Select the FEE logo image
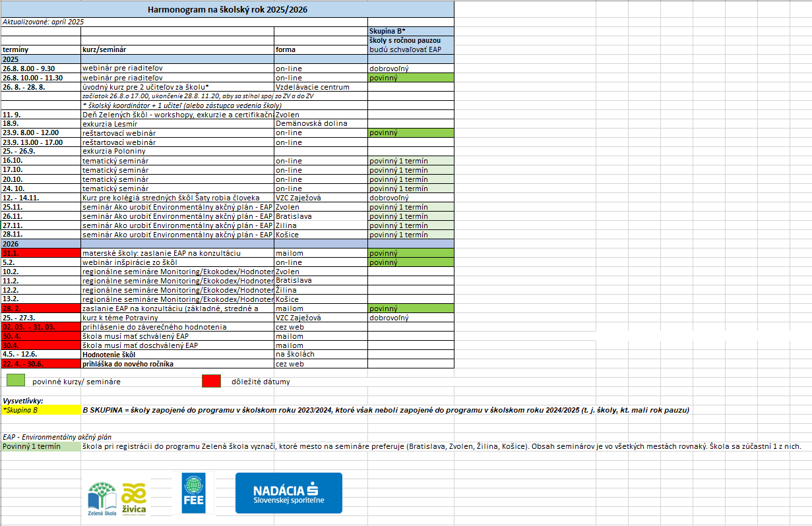Image resolution: width=812 pixels, height=526 pixels. click(x=194, y=494)
